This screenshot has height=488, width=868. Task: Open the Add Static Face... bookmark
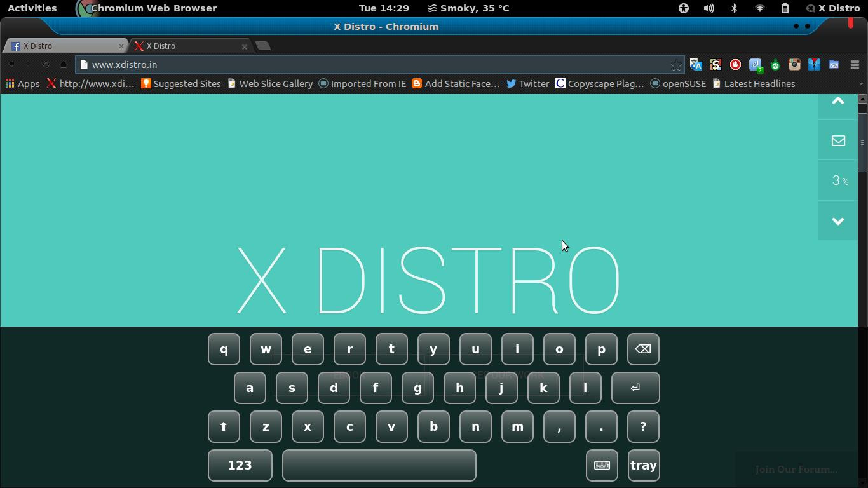click(456, 84)
